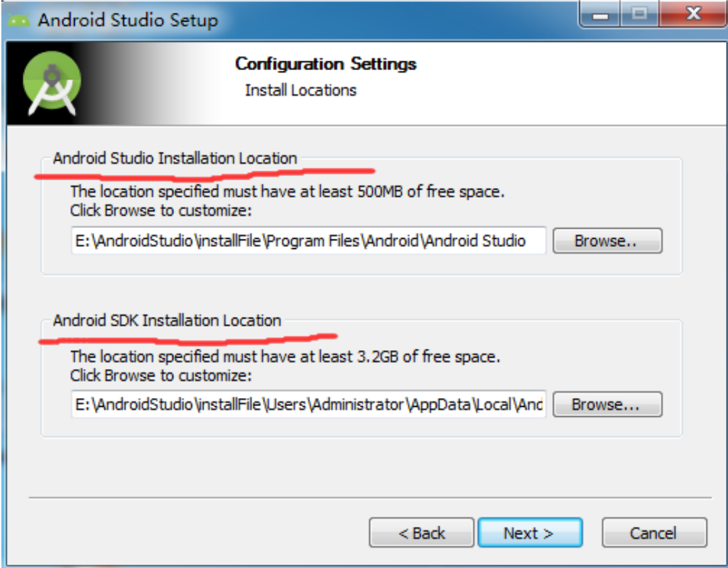The image size is (728, 568).
Task: Select 'Android Studio Installation Location' group label
Action: click(175, 159)
